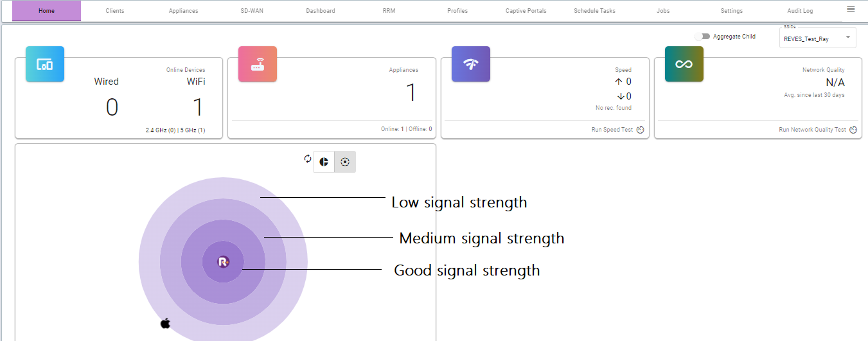Go to the SD-WAN tab

point(252,11)
